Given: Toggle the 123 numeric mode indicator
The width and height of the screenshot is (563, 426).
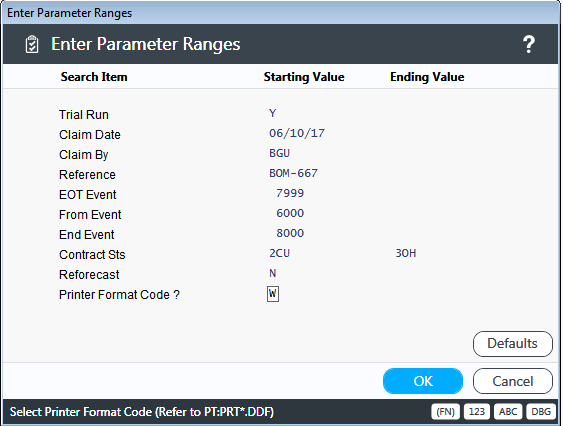Looking at the screenshot, I should (476, 412).
